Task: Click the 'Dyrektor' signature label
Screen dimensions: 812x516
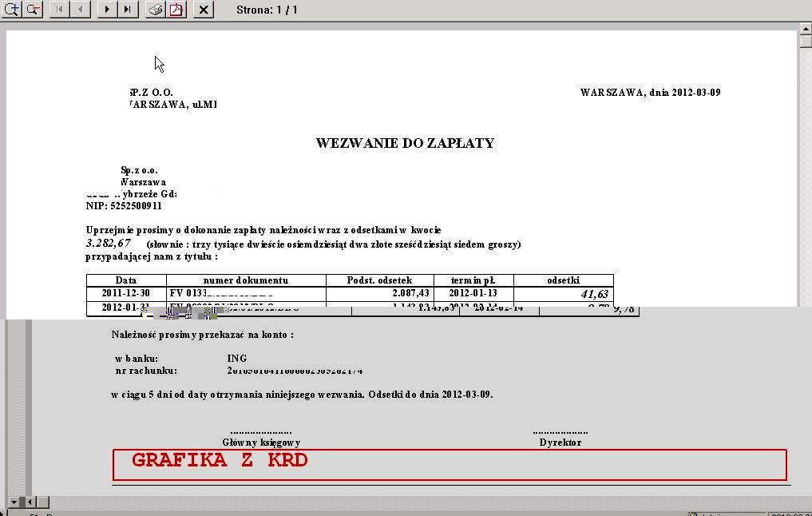Action: click(560, 443)
